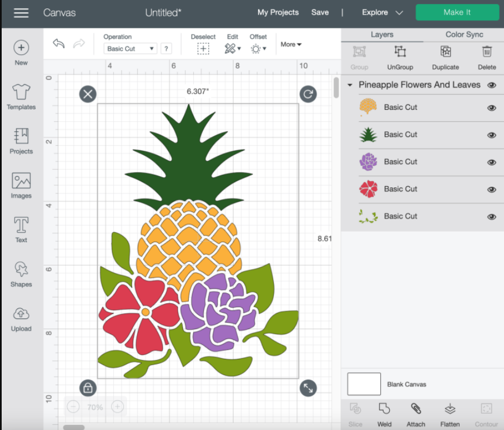Click the Deselect icon
The height and width of the screenshot is (430, 504).
pyautogui.click(x=203, y=49)
